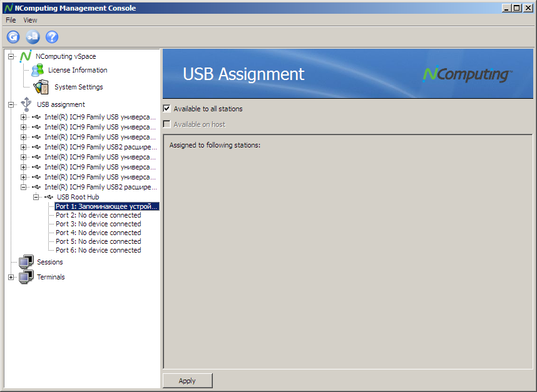Image resolution: width=537 pixels, height=392 pixels.
Task: Select Port 1: Запоминающее устрой... row
Action: point(107,206)
